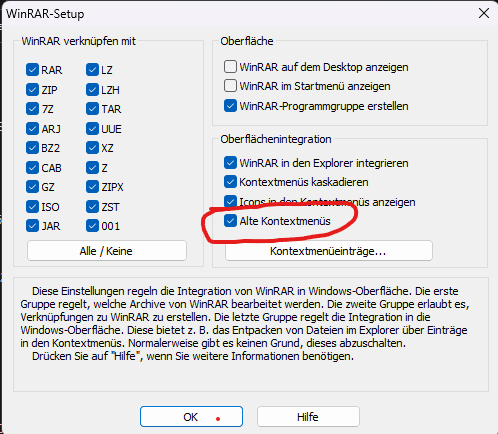Enable WinRAR im Startmenü anzeigen
Screen dimensions: 498x434
pyautogui.click(x=230, y=86)
